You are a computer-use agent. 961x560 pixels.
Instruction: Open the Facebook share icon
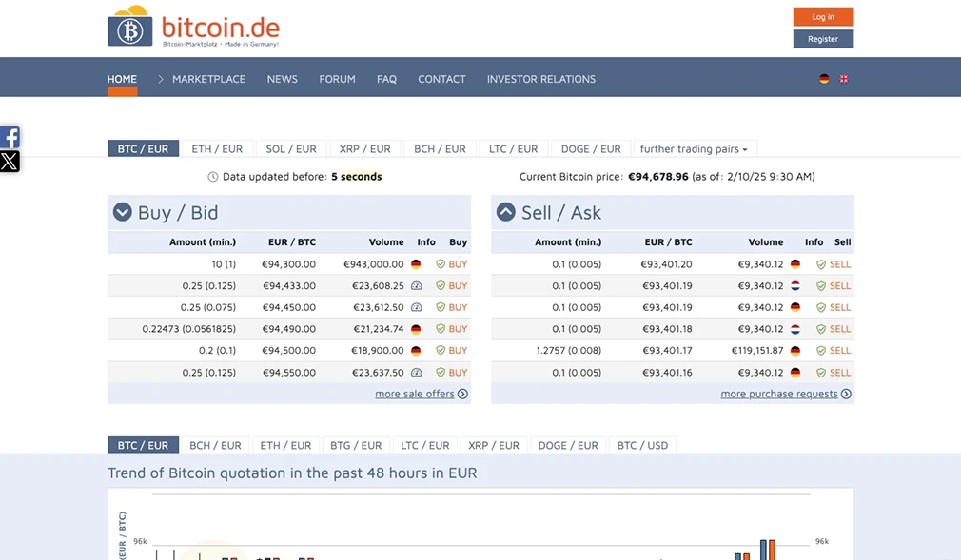[x=10, y=137]
